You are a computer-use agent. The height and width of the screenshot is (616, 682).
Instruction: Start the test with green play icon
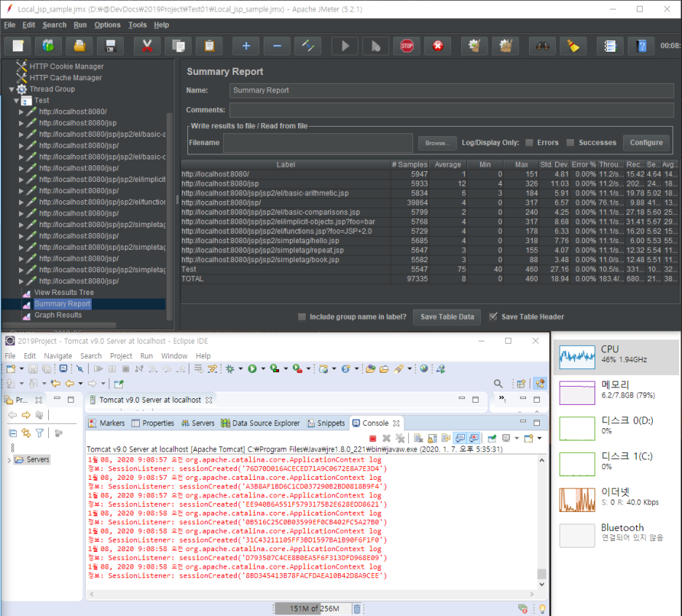[x=345, y=46]
